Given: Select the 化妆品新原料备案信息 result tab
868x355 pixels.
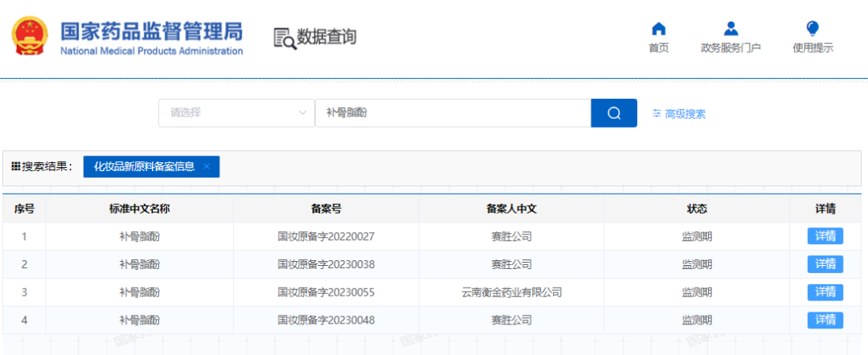Looking at the screenshot, I should (x=145, y=166).
